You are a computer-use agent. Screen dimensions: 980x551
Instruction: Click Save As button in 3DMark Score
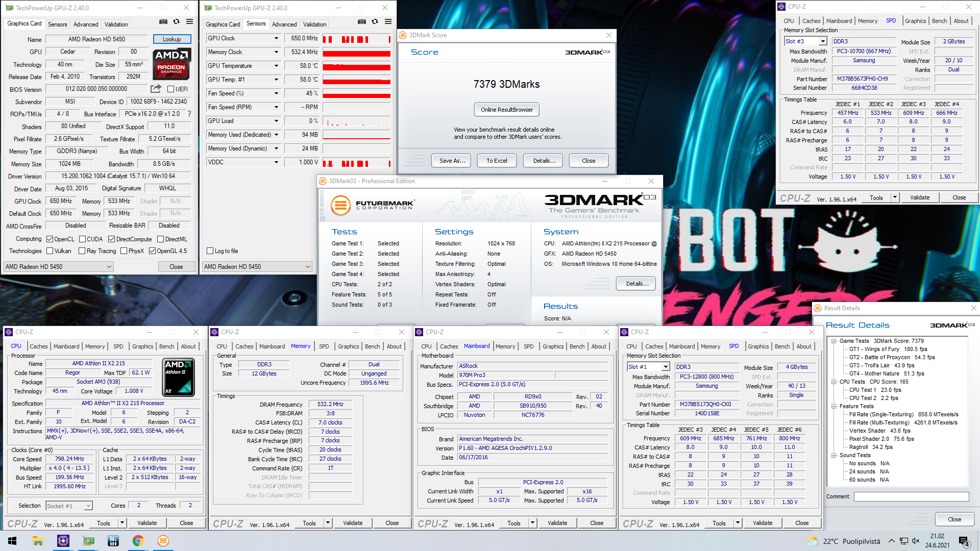click(452, 161)
